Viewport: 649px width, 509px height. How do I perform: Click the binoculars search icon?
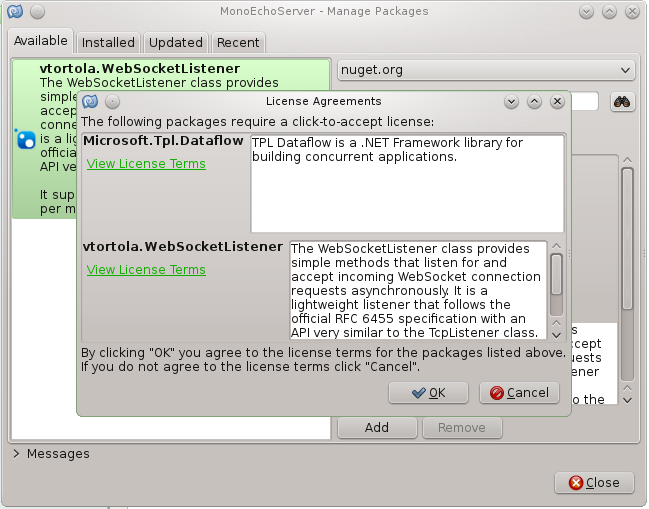(622, 101)
